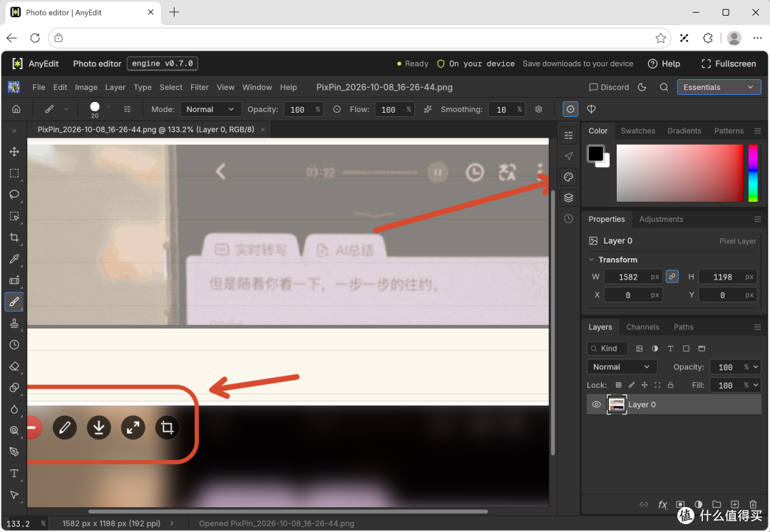Open layer Opacity dropdown arrow
Screen dimensions: 770x532
click(x=756, y=367)
